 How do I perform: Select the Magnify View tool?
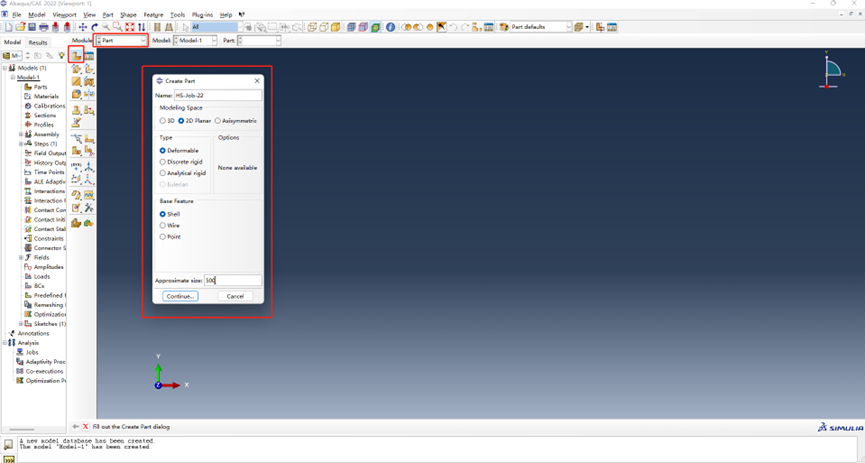[x=106, y=27]
